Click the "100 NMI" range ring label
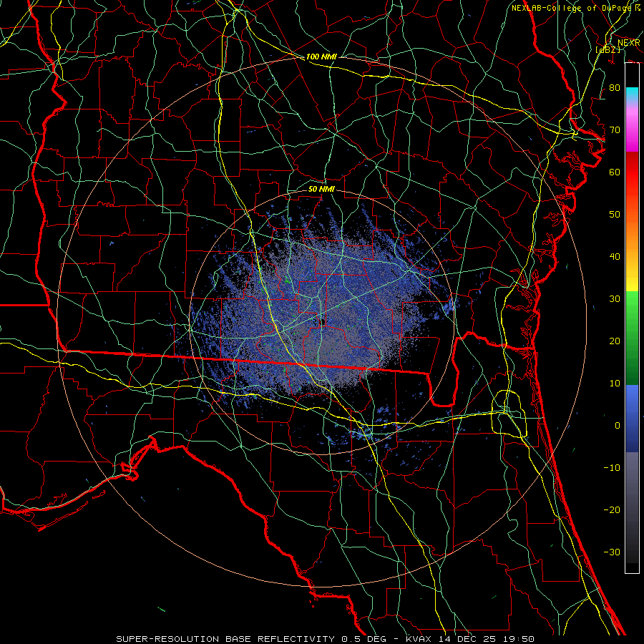Viewport: 644px width, 644px height. (x=321, y=57)
